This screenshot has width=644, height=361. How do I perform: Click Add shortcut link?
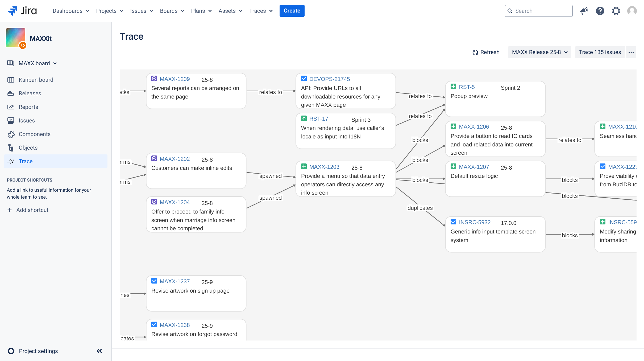(32, 210)
